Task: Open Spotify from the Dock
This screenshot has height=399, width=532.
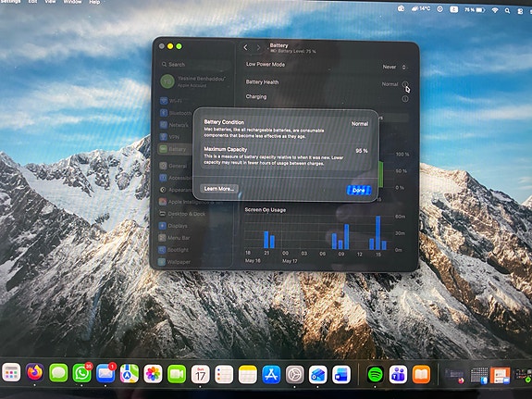Action: point(375,374)
